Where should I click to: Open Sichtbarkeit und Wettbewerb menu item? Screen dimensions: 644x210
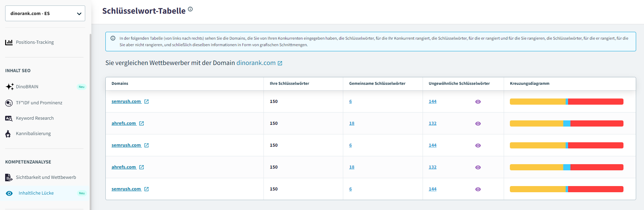46,177
